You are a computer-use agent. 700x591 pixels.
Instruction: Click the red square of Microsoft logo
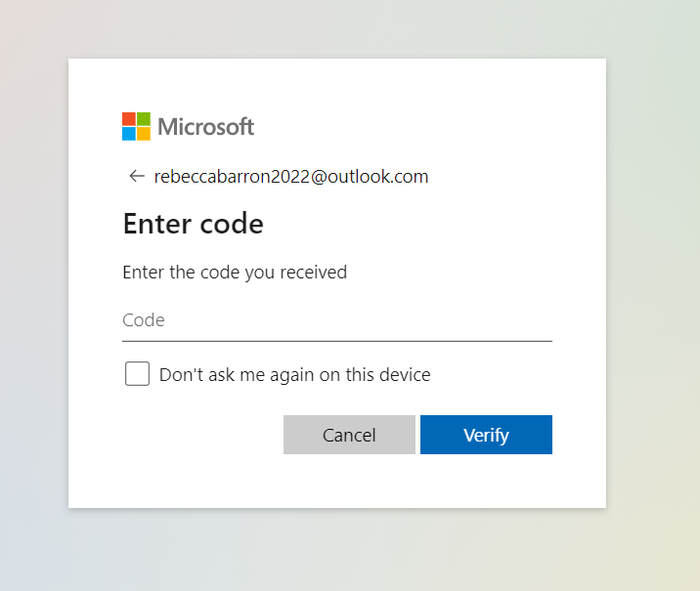coord(128,118)
